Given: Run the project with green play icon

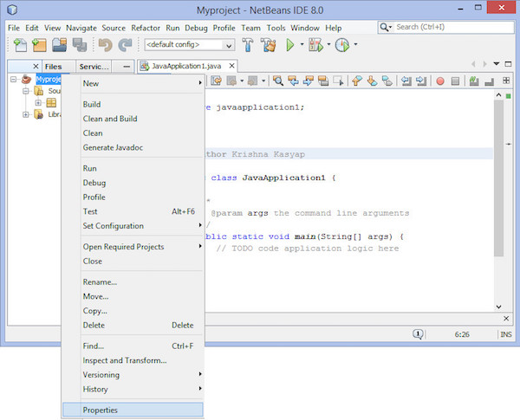Looking at the screenshot, I should [290, 45].
